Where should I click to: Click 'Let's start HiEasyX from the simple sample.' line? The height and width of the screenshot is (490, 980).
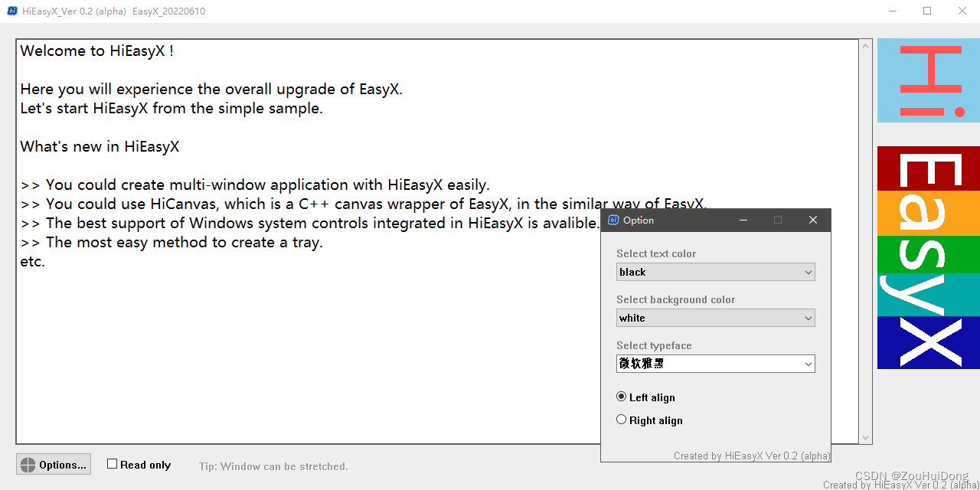coord(171,109)
